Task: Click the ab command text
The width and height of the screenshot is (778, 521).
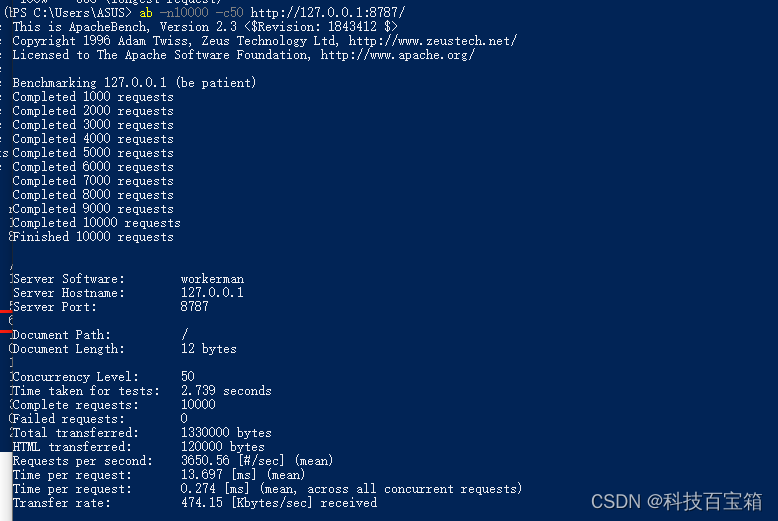Action: click(x=146, y=12)
